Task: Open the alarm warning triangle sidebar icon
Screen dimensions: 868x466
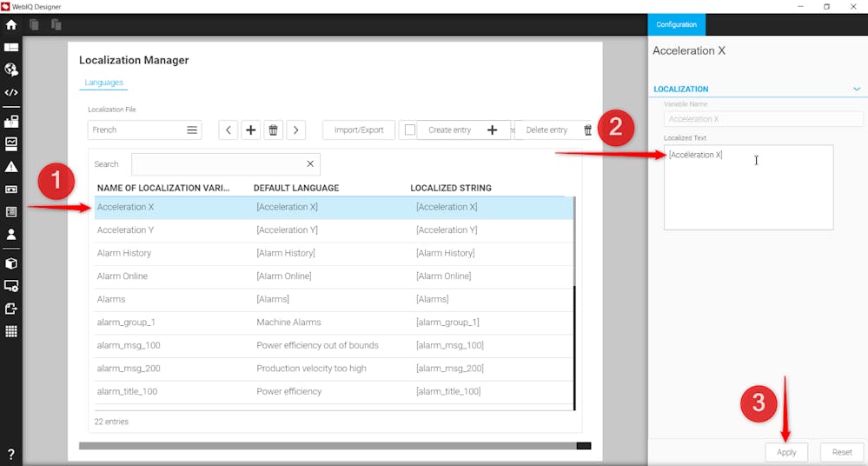Action: [11, 167]
